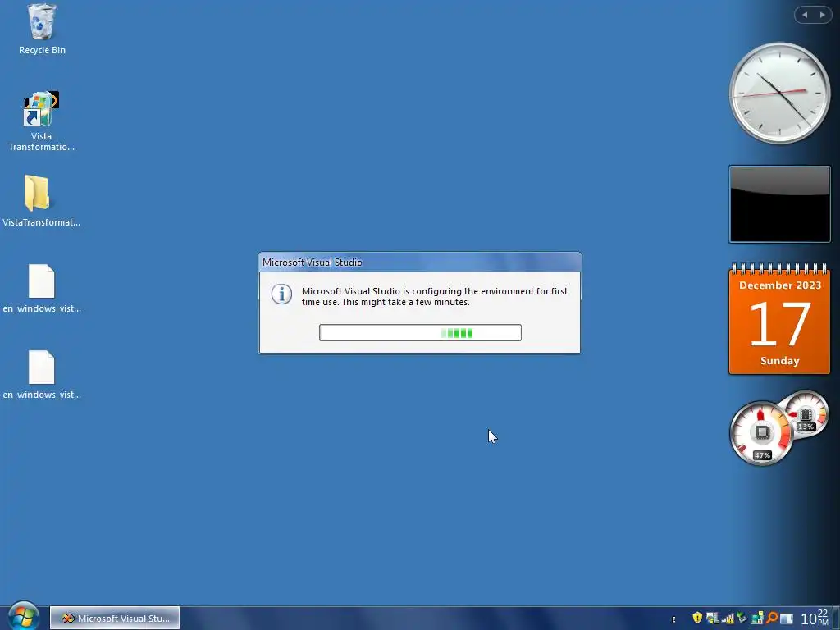Screen dimensions: 840x630
Task: Open the December 2023 calendar gadget
Action: tap(780, 318)
